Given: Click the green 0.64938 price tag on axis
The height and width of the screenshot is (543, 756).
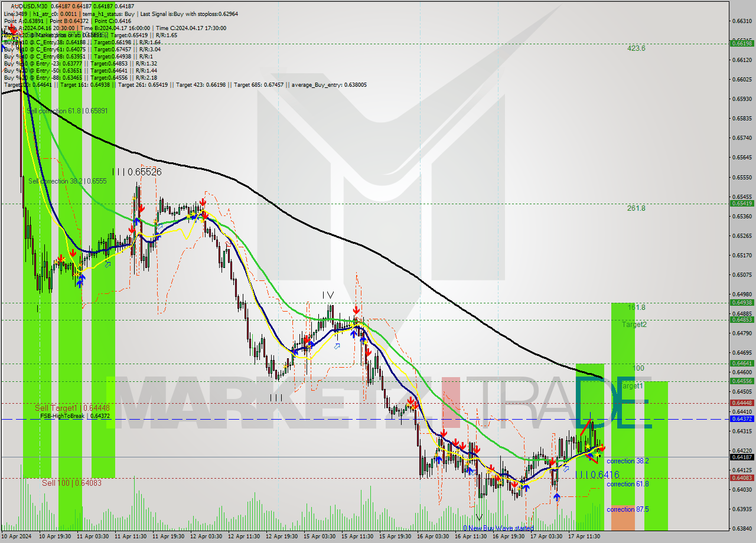Looking at the screenshot, I should [x=742, y=302].
